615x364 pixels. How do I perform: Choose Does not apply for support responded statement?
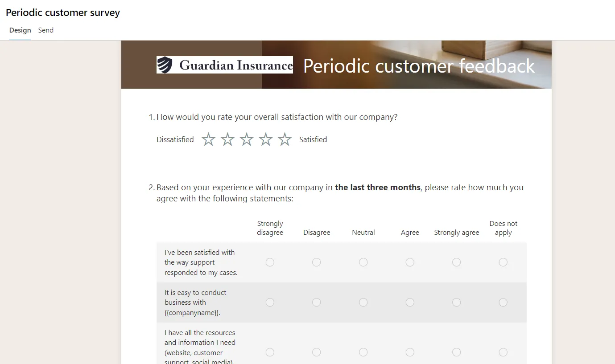pos(503,262)
